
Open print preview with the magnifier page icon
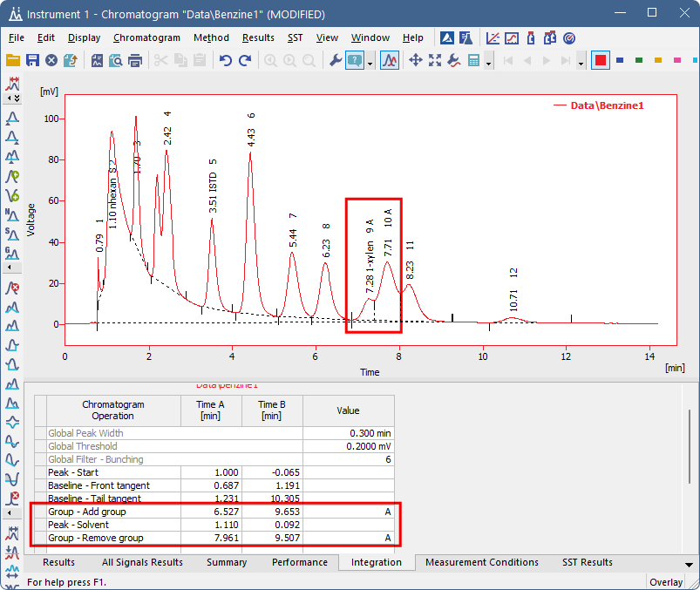tap(116, 60)
